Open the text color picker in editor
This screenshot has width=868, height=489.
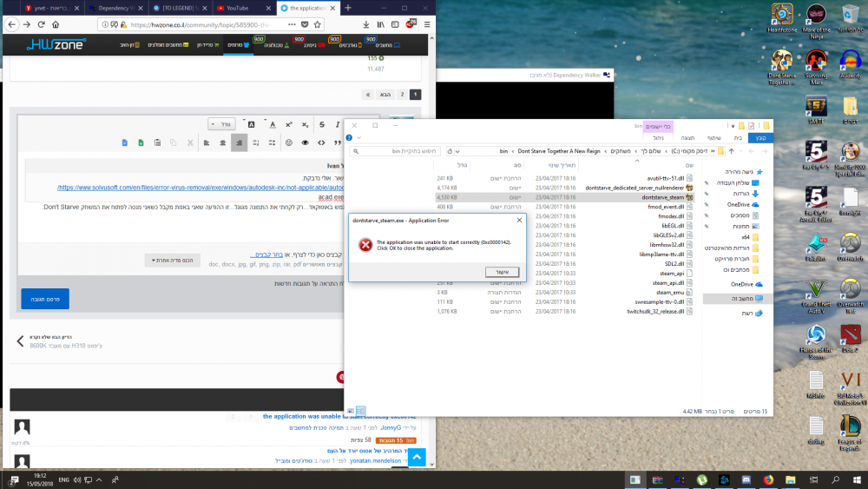pyautogui.click(x=271, y=124)
